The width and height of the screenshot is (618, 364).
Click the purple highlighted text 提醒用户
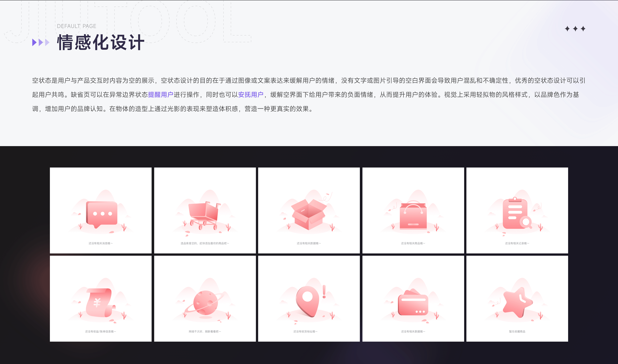click(161, 94)
